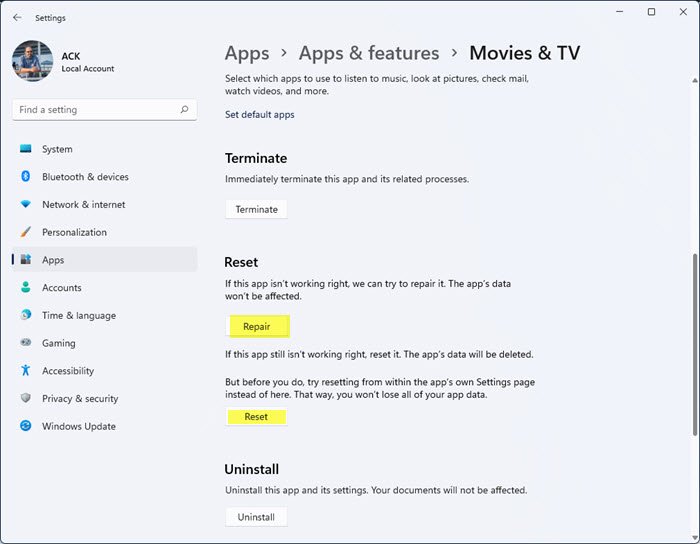Click the vertical scrollbar thumb

pos(694,344)
